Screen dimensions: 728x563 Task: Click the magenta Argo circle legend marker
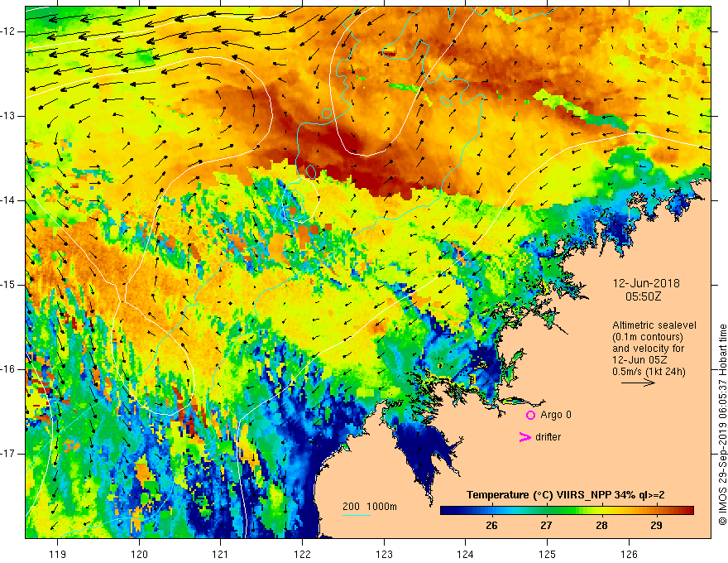coord(530,415)
